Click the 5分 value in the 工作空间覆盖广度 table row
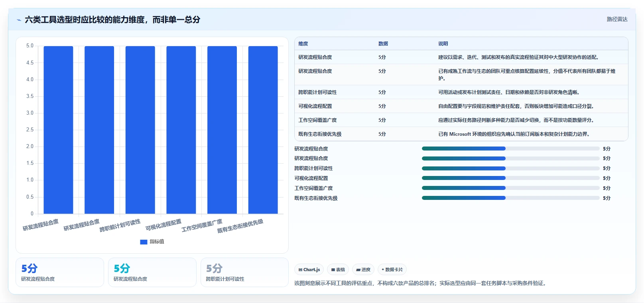The height and width of the screenshot is (303, 644). click(x=382, y=120)
